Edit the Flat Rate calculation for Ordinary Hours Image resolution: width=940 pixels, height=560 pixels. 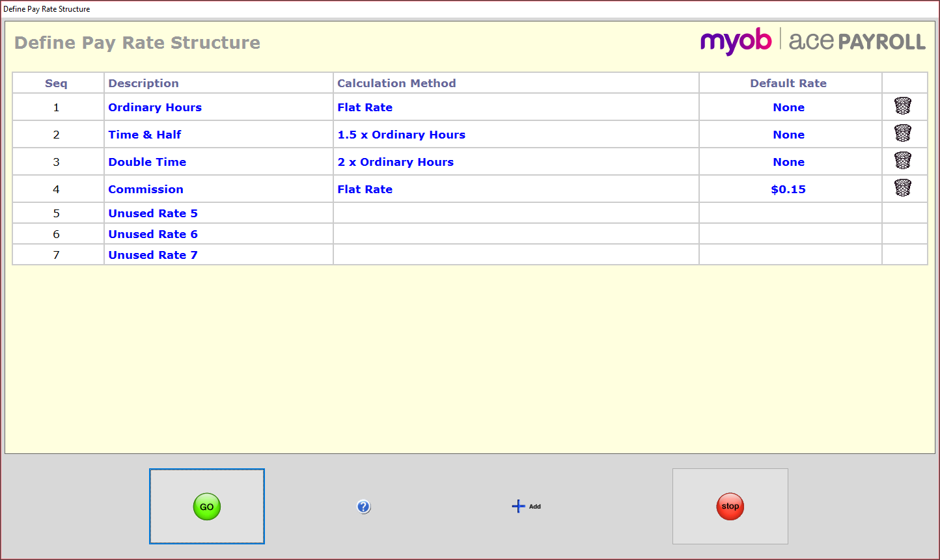click(365, 107)
